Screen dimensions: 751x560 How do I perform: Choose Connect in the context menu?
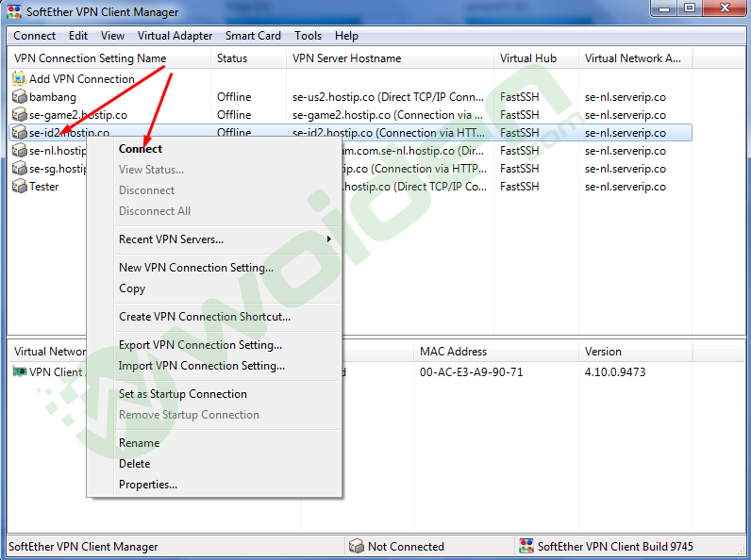141,149
